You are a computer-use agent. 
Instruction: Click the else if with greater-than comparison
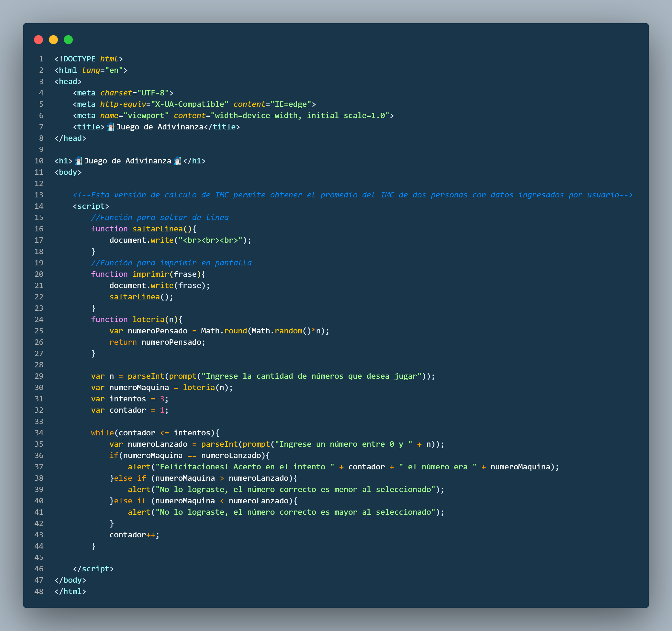(x=204, y=478)
